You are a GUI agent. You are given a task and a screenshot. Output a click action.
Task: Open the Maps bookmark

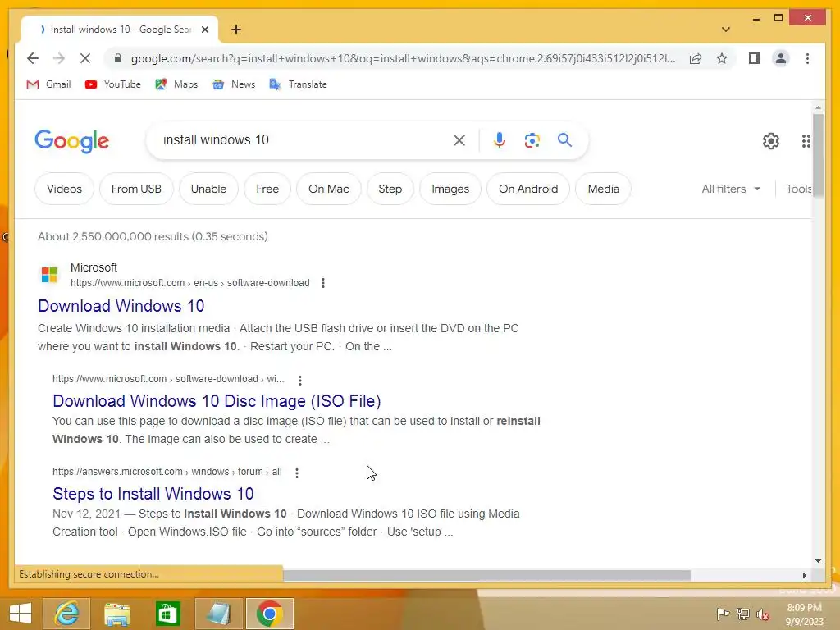pos(177,84)
